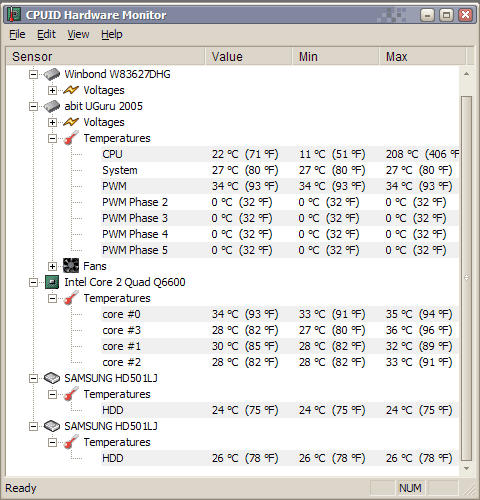This screenshot has height=500, width=480.
Task: Click the NUM indicator in status bar
Action: 410,488
